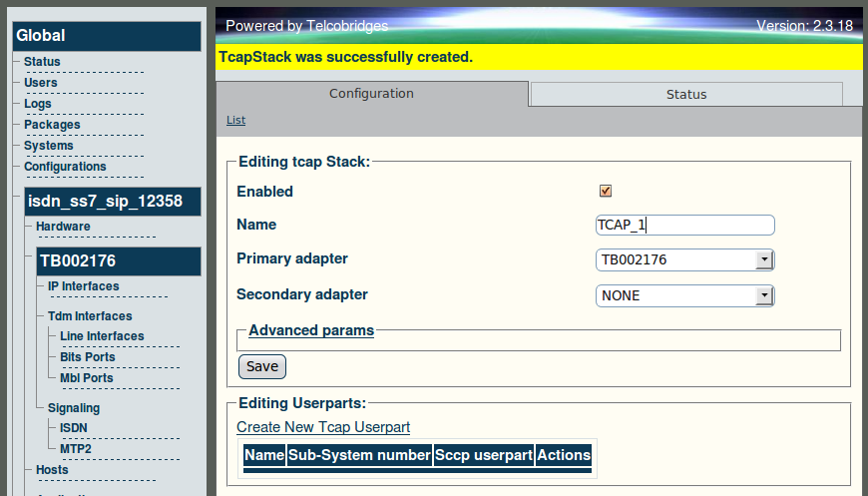This screenshot has height=496, width=868.
Task: Open IP Interfaces under TB002176
Action: click(83, 286)
